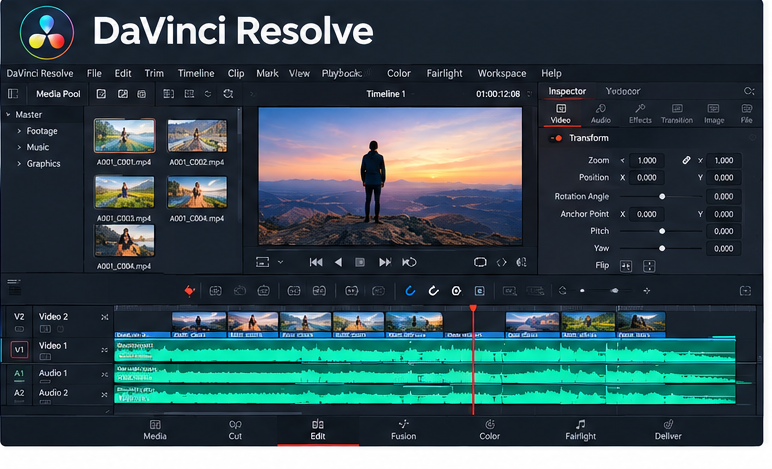Image resolution: width=772 pixels, height=469 pixels.
Task: Jump to first frame in viewer
Action: (x=316, y=262)
